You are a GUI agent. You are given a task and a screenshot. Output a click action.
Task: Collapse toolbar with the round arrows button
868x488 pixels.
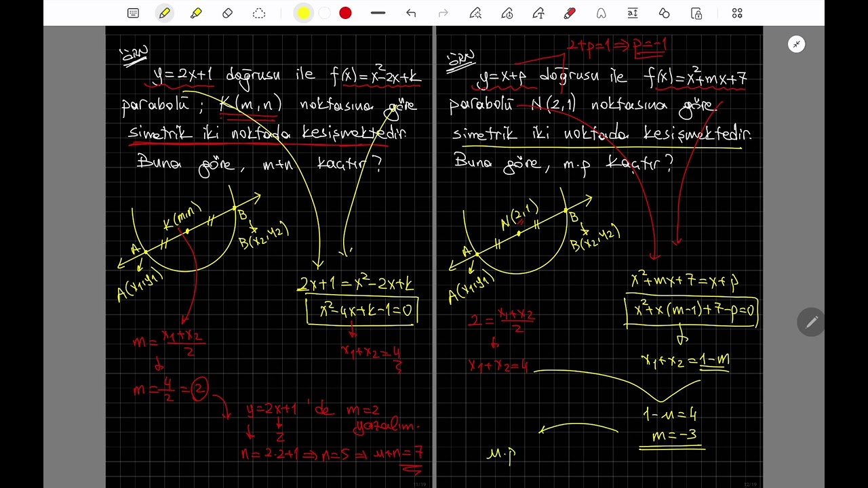(x=797, y=45)
